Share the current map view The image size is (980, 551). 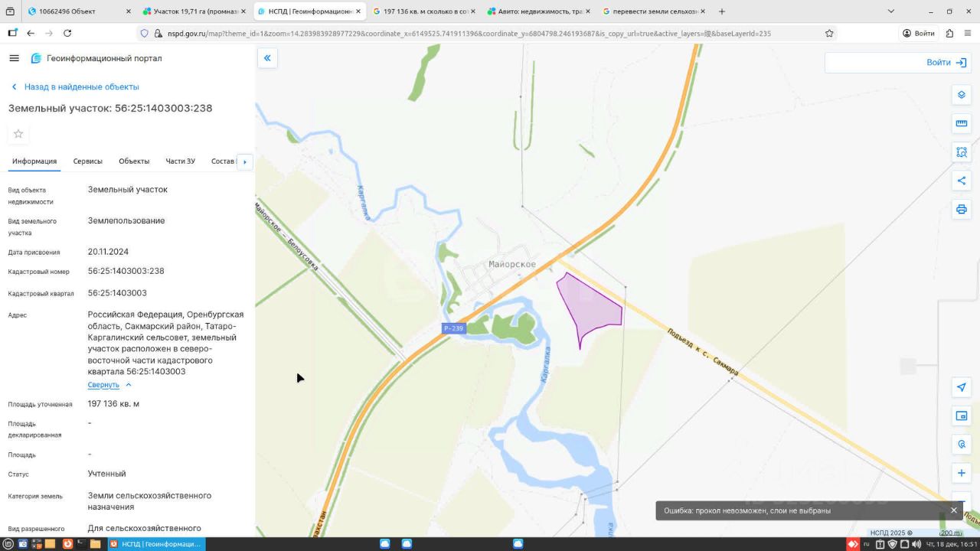click(x=962, y=181)
